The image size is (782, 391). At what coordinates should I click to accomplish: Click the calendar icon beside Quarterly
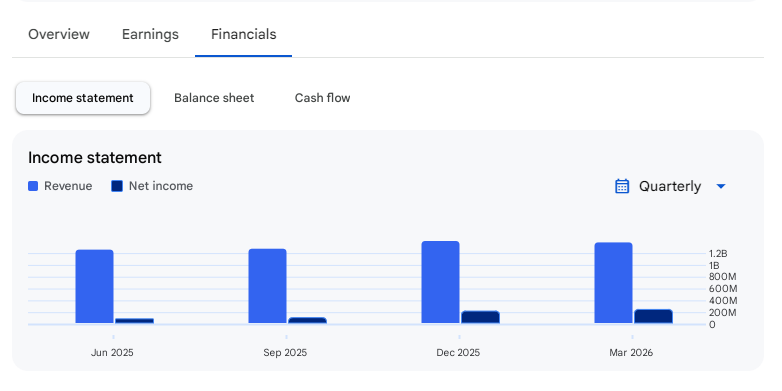(x=622, y=186)
